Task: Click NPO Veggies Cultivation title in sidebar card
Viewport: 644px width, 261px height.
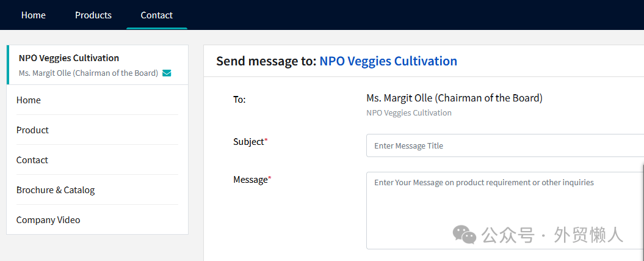Action: pos(69,58)
